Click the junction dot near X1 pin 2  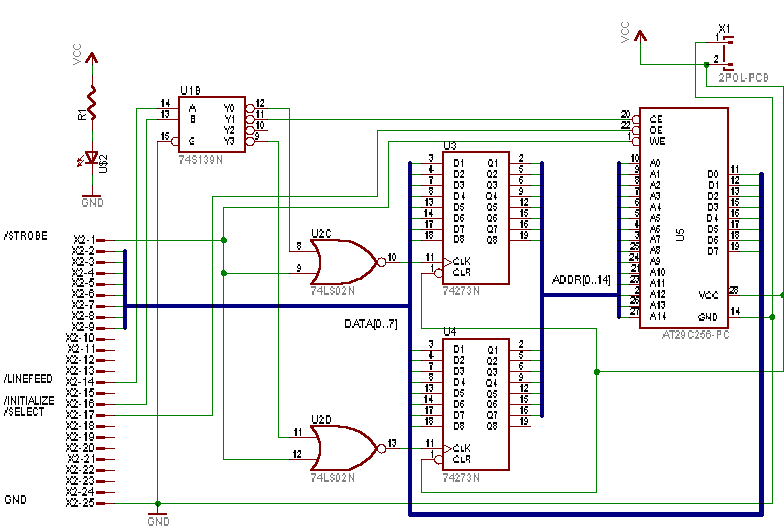706,64
